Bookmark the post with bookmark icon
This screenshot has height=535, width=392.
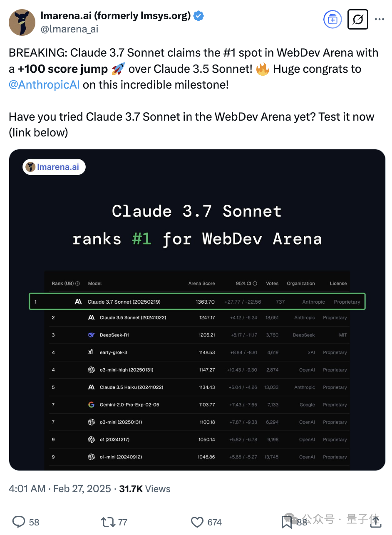287,522
